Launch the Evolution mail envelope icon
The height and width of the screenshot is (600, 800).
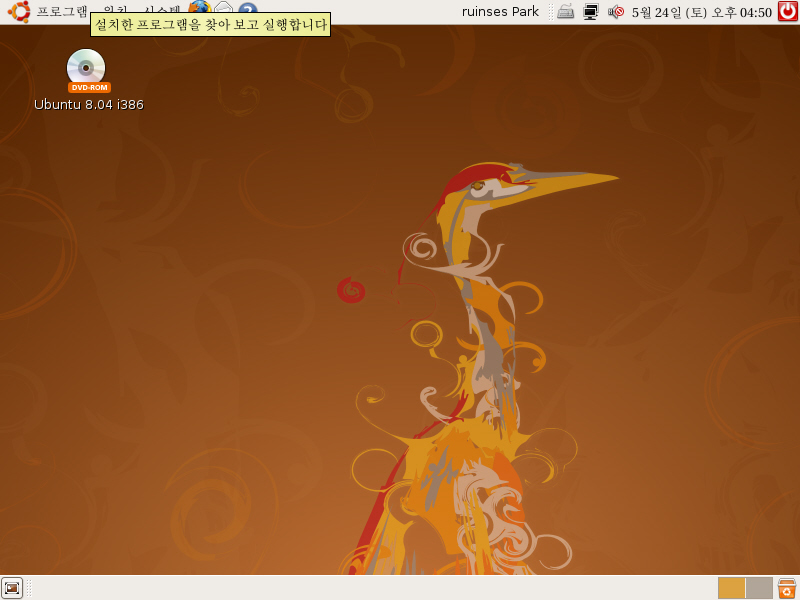223,7
